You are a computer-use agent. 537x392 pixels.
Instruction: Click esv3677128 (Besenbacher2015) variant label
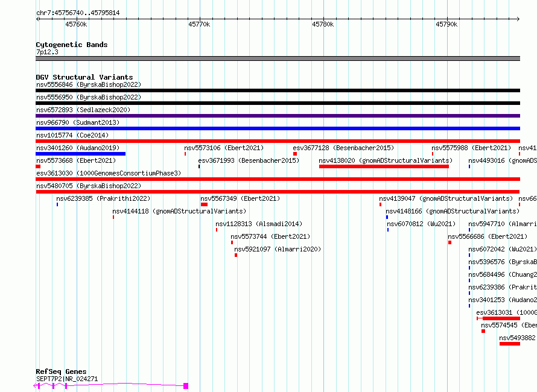343,148
